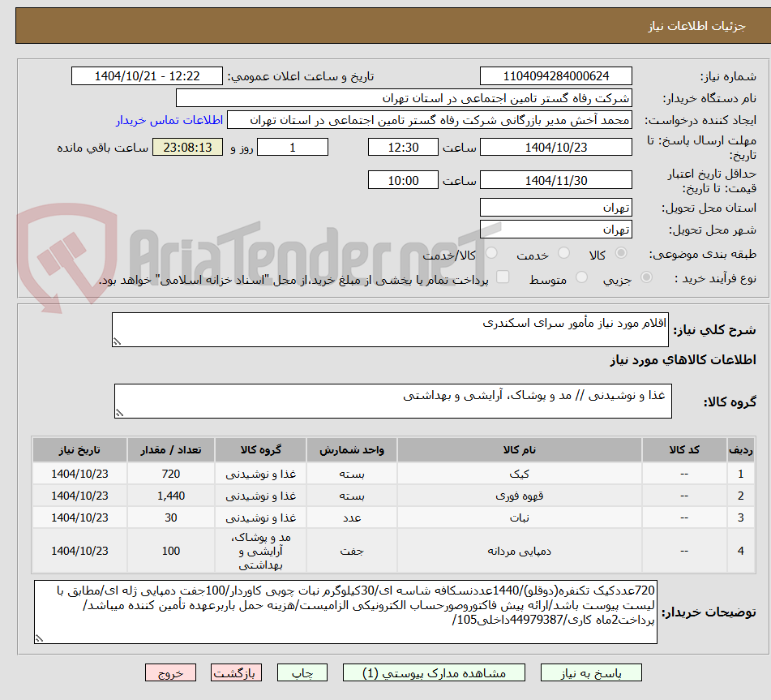
Task: Select the کالا radio button
Action: point(621,253)
